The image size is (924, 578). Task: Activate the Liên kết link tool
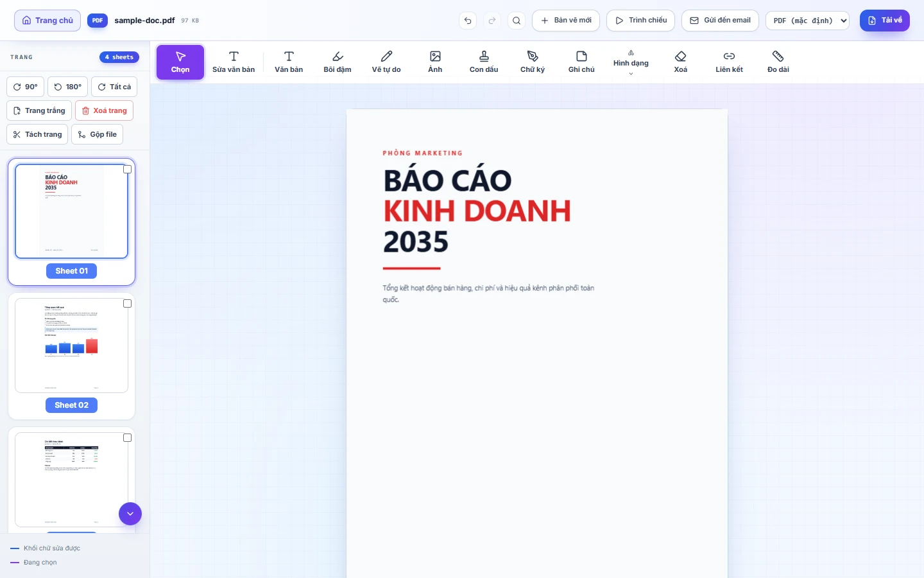pyautogui.click(x=730, y=62)
